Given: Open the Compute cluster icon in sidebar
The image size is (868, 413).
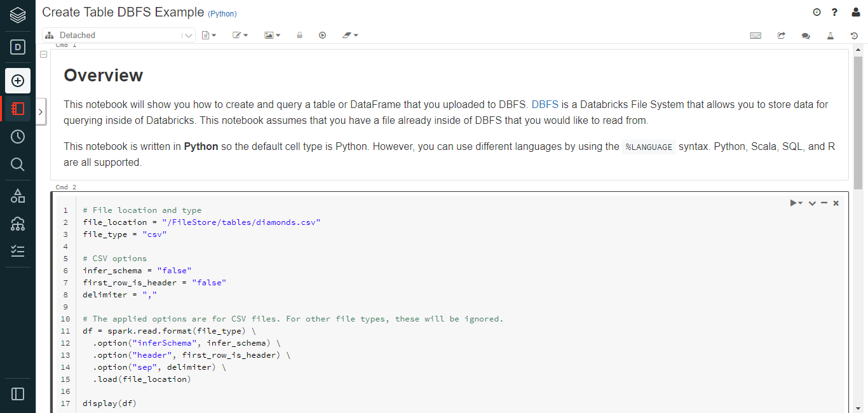Looking at the screenshot, I should click(x=18, y=224).
